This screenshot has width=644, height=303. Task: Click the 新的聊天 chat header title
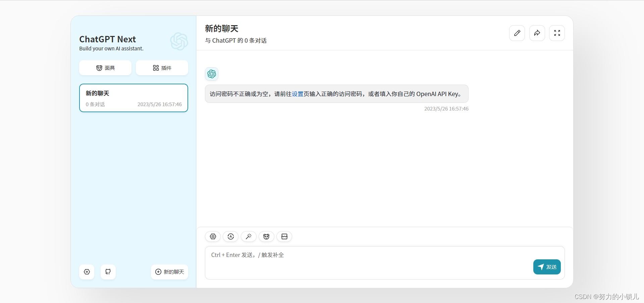pyautogui.click(x=222, y=29)
